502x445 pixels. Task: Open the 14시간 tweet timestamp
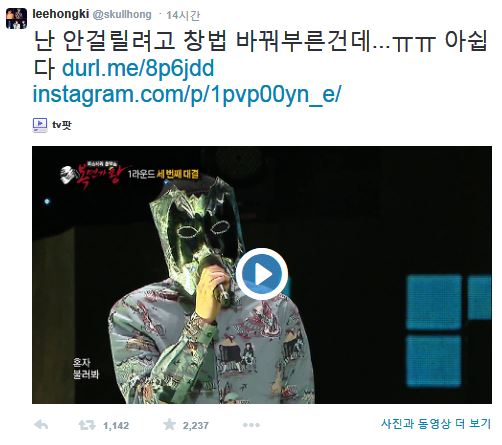(183, 15)
